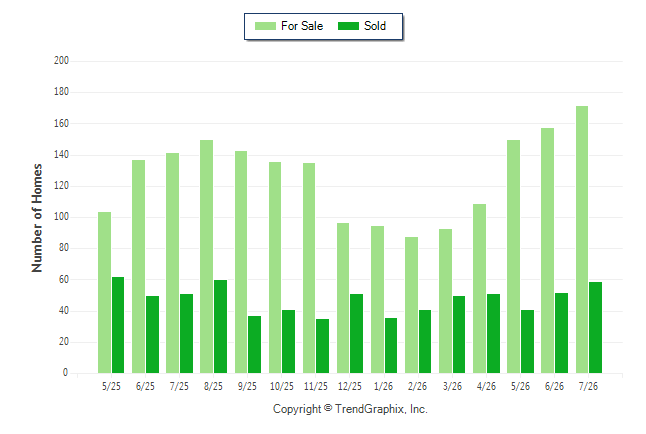Image resolution: width=646 pixels, height=434 pixels.
Task: Click the For Sale legend color swatch
Action: tap(265, 26)
